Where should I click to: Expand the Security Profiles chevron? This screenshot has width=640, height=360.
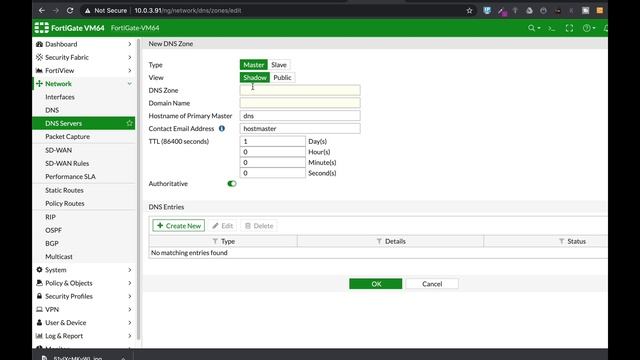click(x=129, y=296)
